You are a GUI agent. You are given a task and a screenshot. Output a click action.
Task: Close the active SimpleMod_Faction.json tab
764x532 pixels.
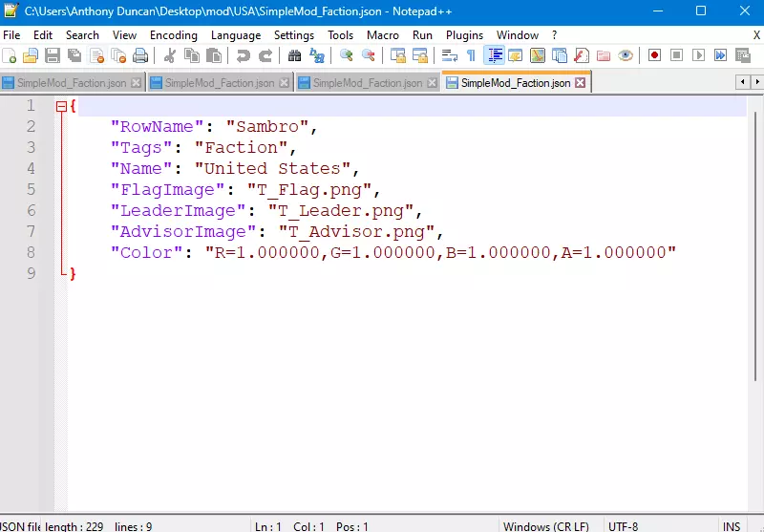click(580, 83)
